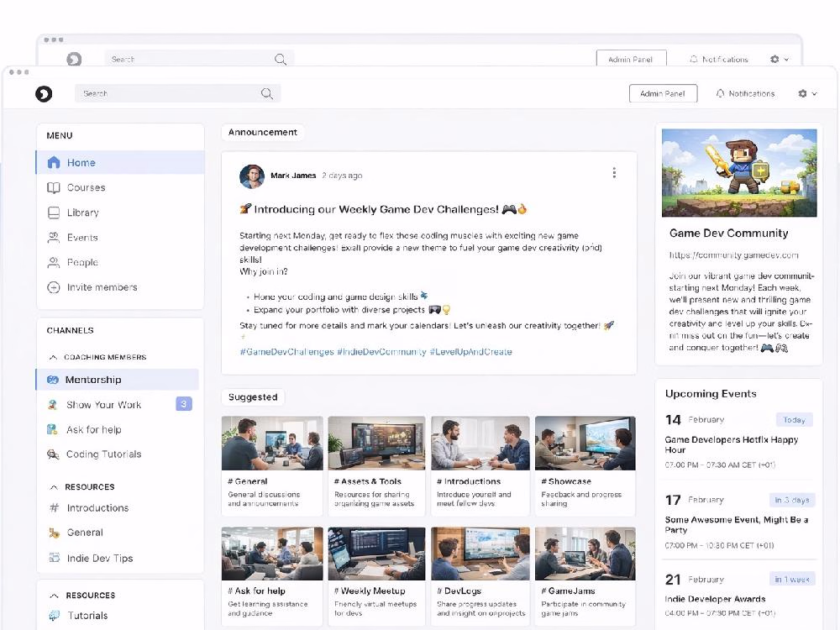
Task: Click the community logo in front window header
Action: pyautogui.click(x=44, y=94)
